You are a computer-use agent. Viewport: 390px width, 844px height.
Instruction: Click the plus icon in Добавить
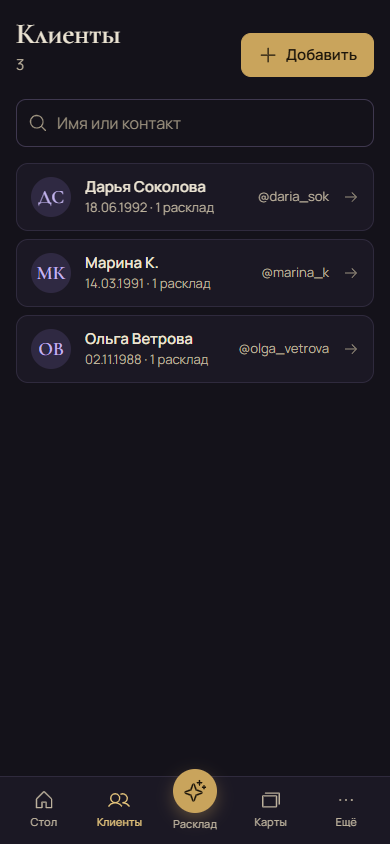tap(267, 55)
